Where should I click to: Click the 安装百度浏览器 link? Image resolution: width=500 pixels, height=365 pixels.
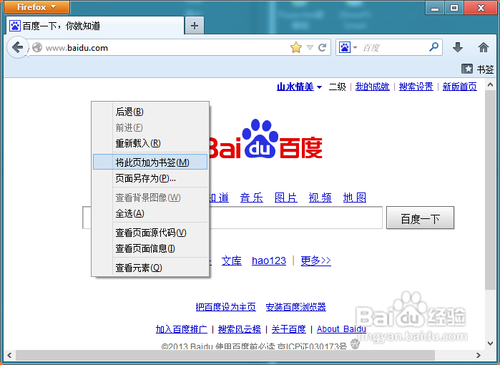(296, 307)
